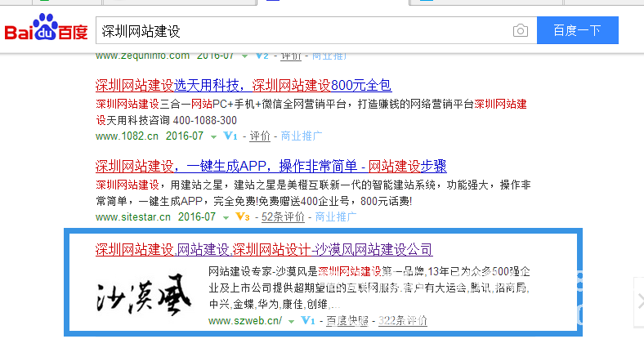Expand dropdown arrow next to www.zequninfo.com
The width and height of the screenshot is (644, 339).
244,56
